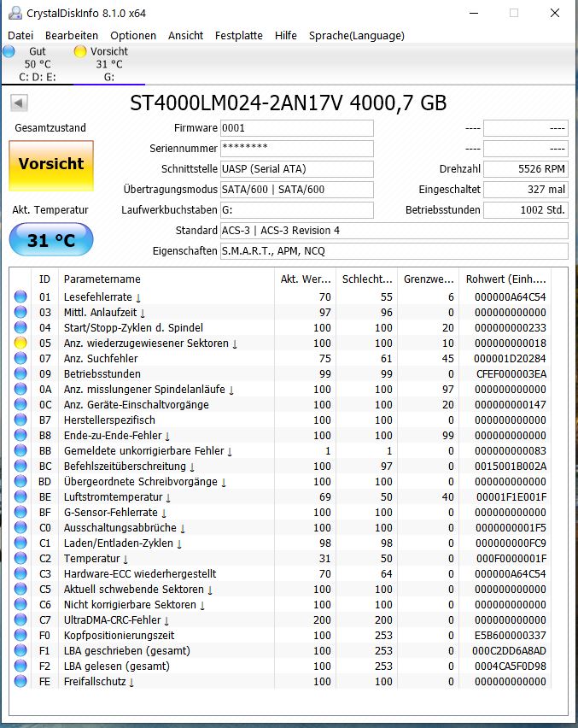This screenshot has height=728, width=578.
Task: Click the Parametername column header
Action: coord(166,279)
